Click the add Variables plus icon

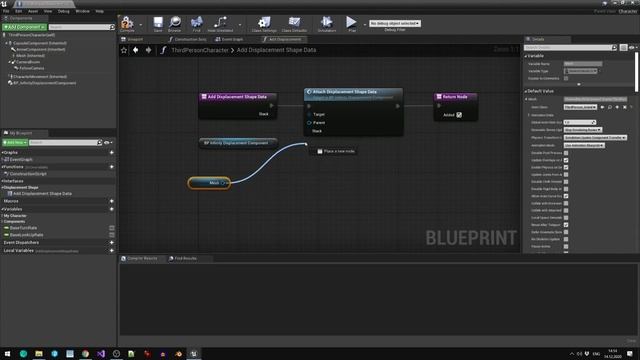point(111,209)
